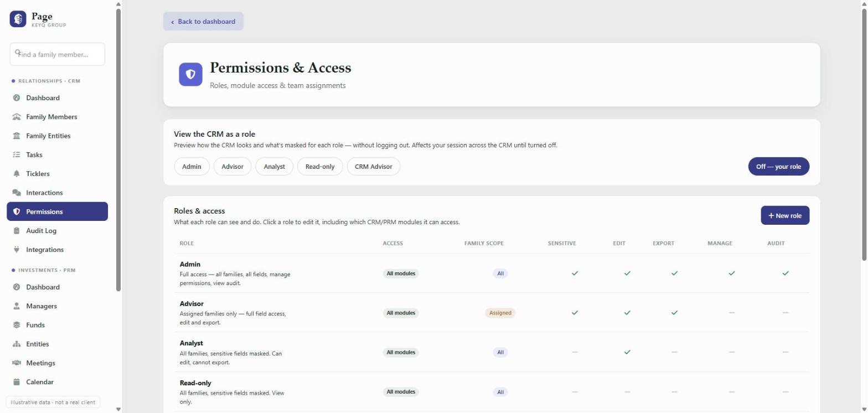Open Funds under Investments PRM
Screen dimensions: 868x413
point(58,325)
